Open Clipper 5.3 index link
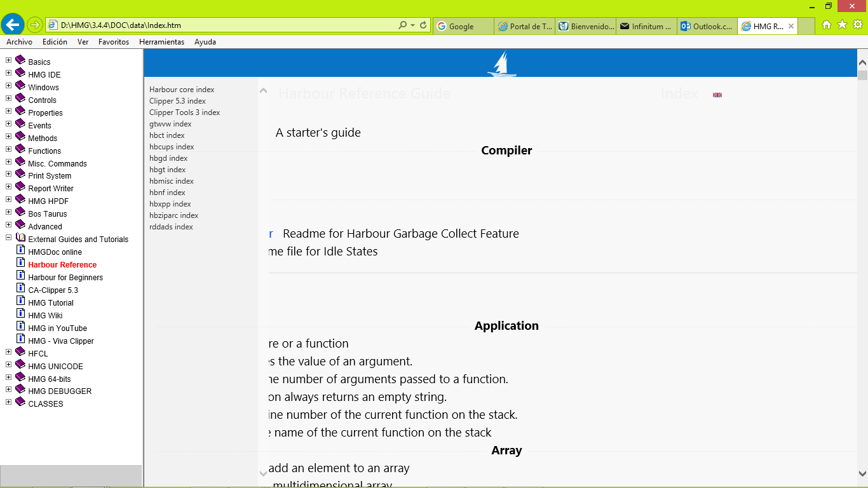Screen dimensions: 868x488 [x=177, y=101]
